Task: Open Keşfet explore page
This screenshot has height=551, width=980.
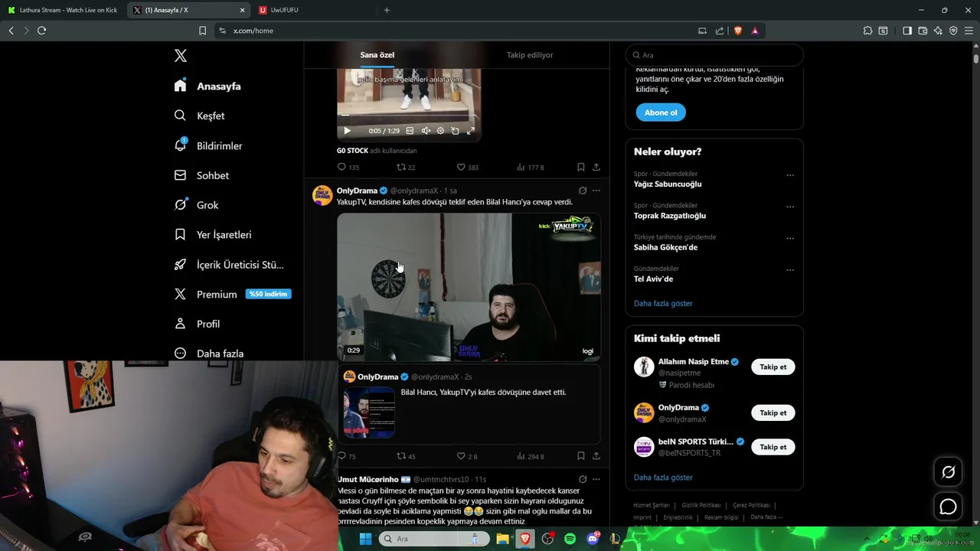Action: [x=199, y=116]
